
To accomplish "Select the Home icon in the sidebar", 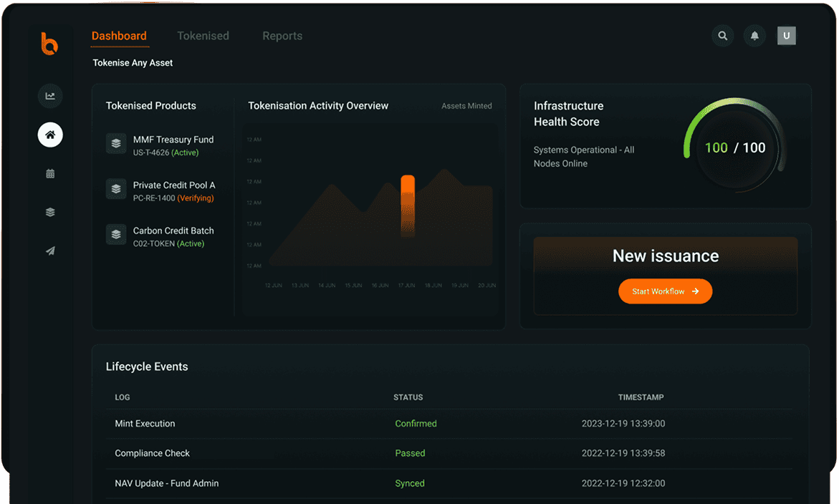I will [49, 135].
